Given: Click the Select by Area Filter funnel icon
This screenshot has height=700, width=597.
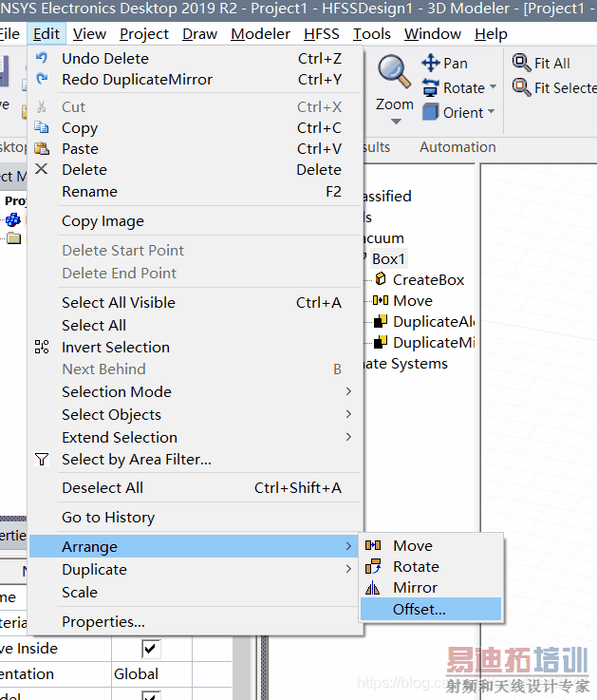Looking at the screenshot, I should (x=42, y=459).
